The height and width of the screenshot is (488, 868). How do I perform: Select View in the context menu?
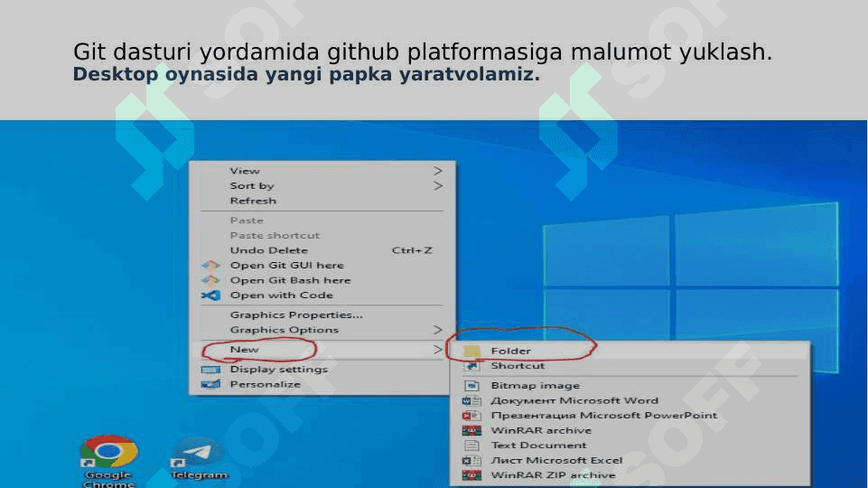pos(322,171)
